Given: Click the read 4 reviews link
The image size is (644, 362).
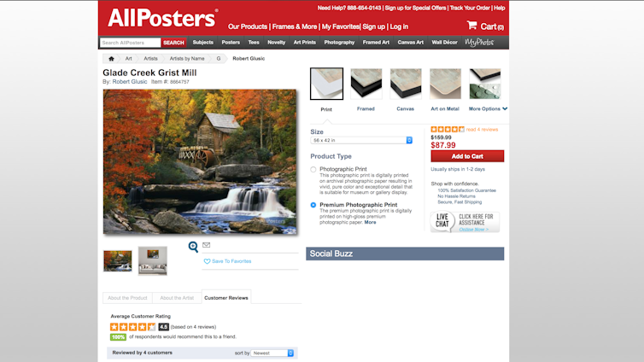Looking at the screenshot, I should [x=482, y=130].
